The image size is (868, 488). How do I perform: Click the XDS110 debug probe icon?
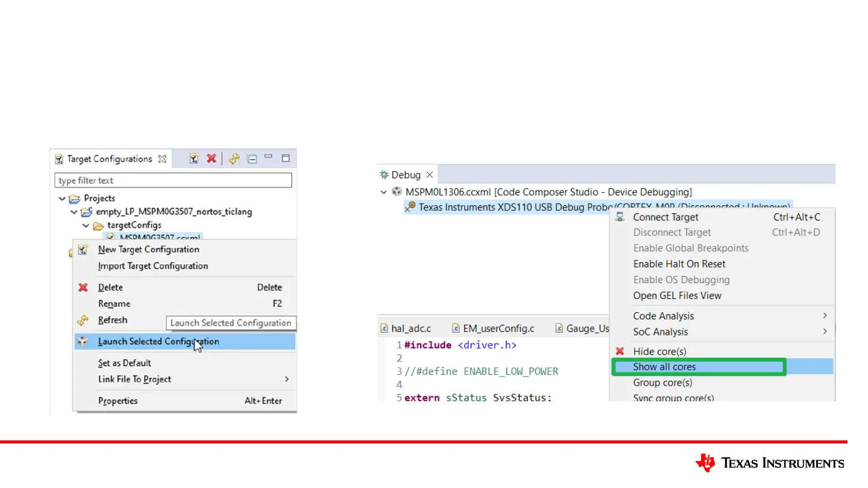coord(410,207)
